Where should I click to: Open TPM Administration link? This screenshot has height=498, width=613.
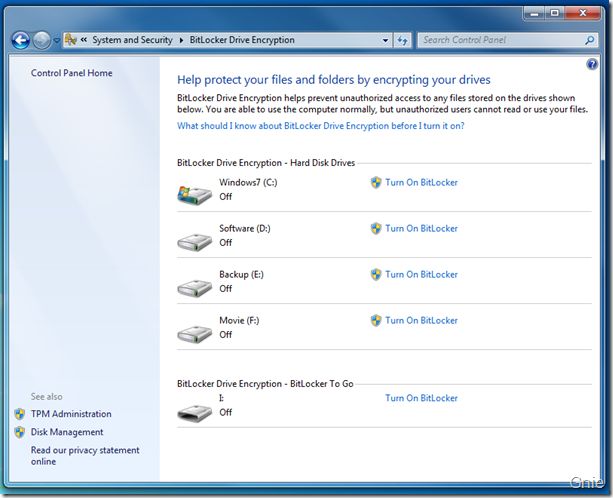click(71, 414)
